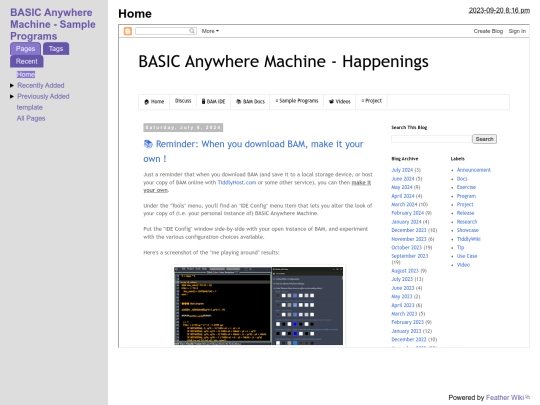Expand the Recently Added tree item
This screenshot has width=540, height=405.
(x=12, y=85)
